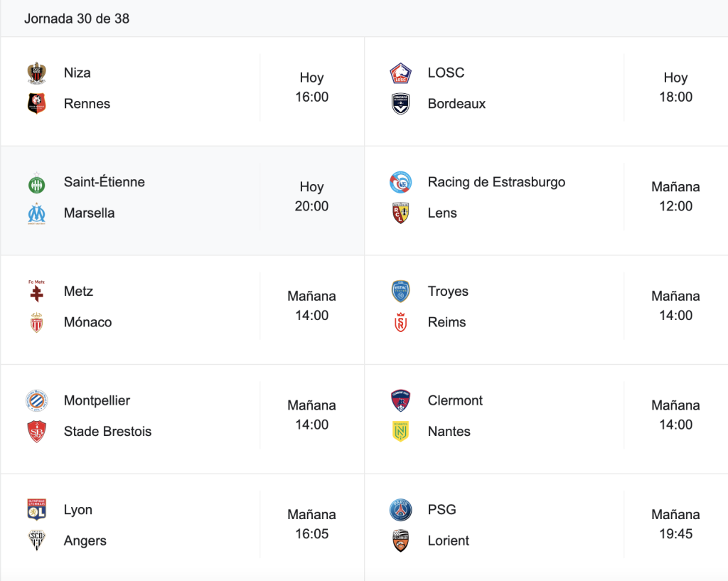Viewport: 728px width, 581px height.
Task: Click the Lyon club crest
Action: pos(37,509)
